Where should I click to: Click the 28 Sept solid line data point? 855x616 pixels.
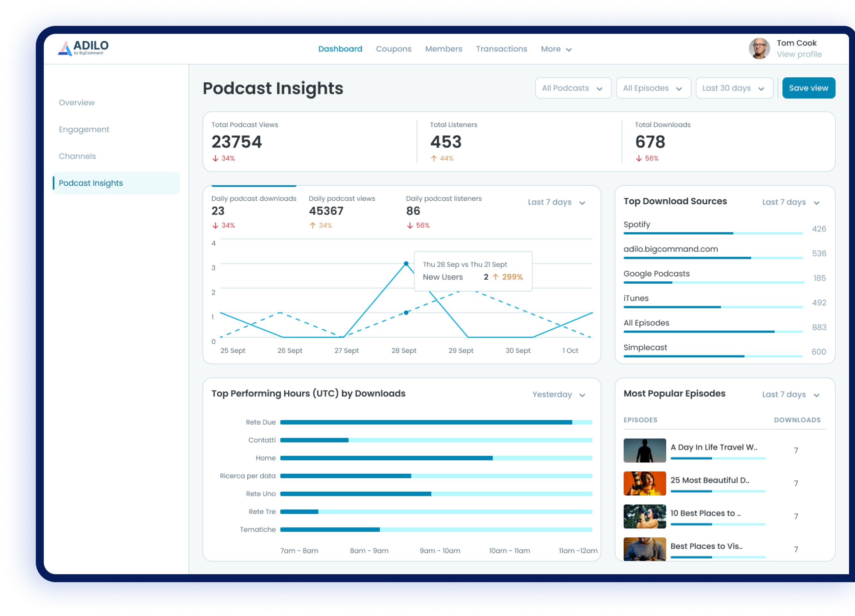pyautogui.click(x=406, y=263)
